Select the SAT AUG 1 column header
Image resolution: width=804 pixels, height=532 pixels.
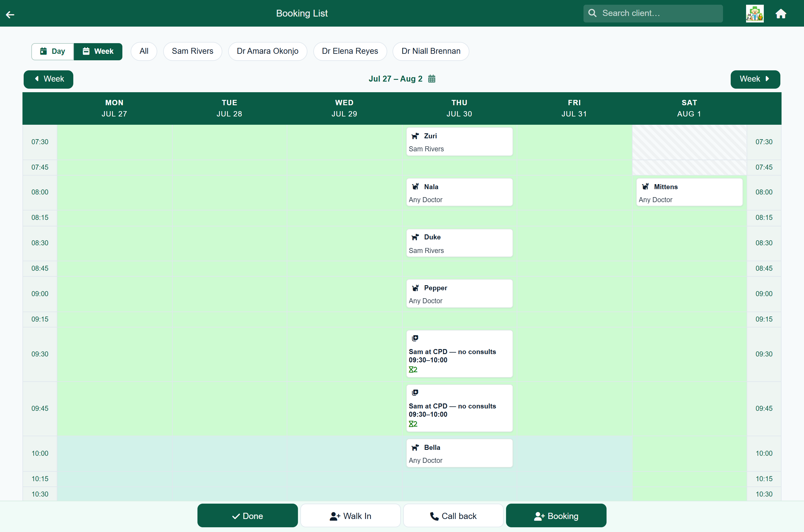click(x=689, y=108)
